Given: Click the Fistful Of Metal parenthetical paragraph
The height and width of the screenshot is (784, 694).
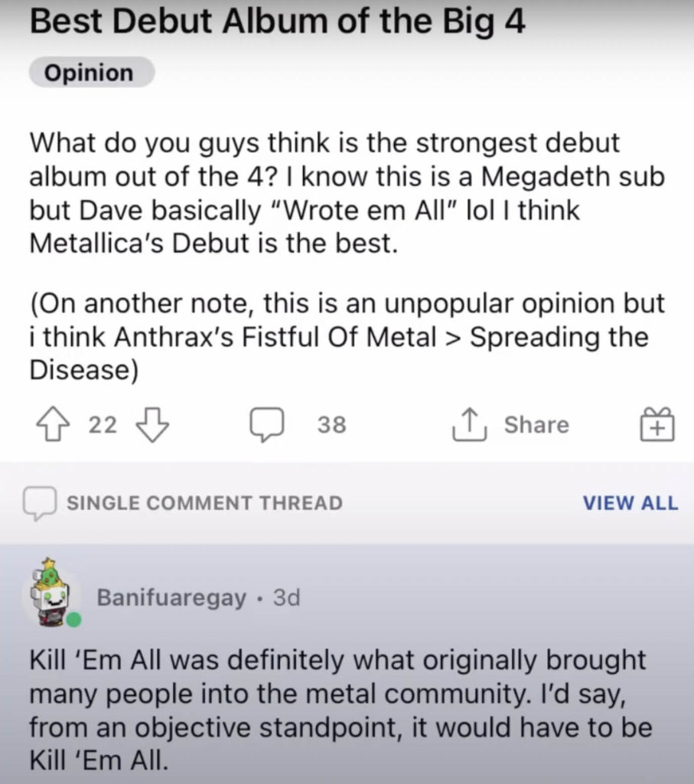Looking at the screenshot, I should point(347,337).
